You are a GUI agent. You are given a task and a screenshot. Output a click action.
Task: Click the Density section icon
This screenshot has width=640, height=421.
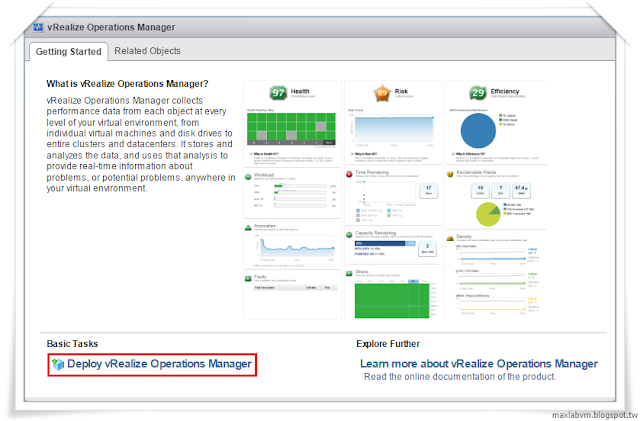click(450, 238)
